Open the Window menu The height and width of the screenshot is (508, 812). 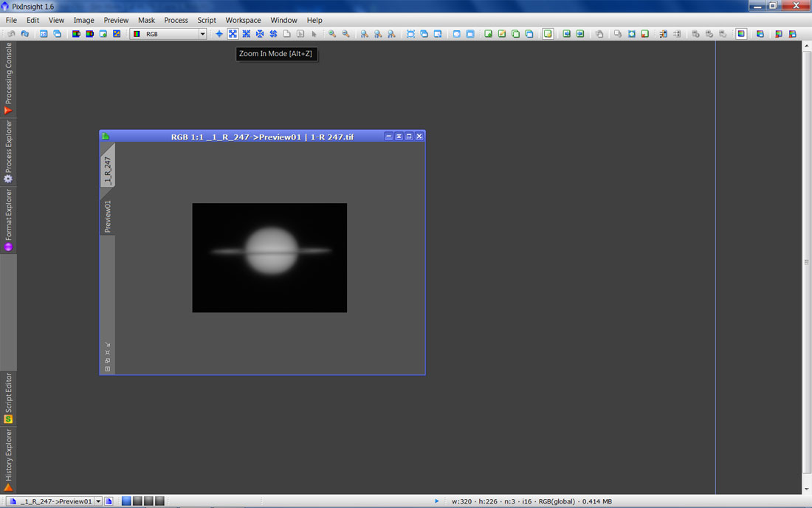click(283, 20)
